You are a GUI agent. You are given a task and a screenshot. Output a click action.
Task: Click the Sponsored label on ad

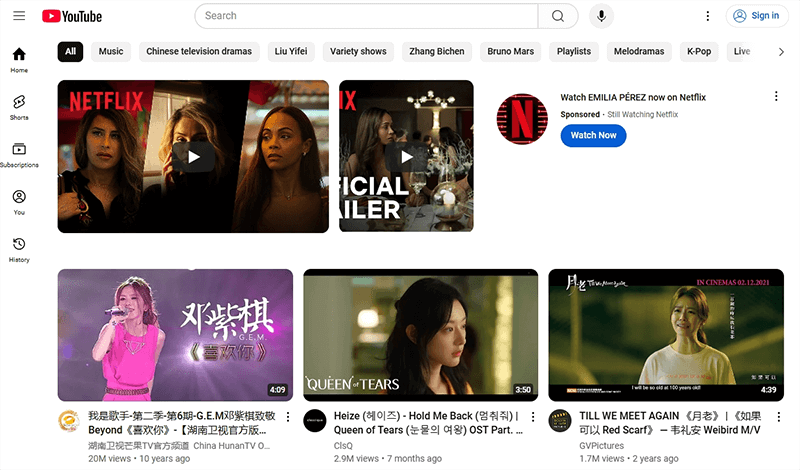coord(580,114)
